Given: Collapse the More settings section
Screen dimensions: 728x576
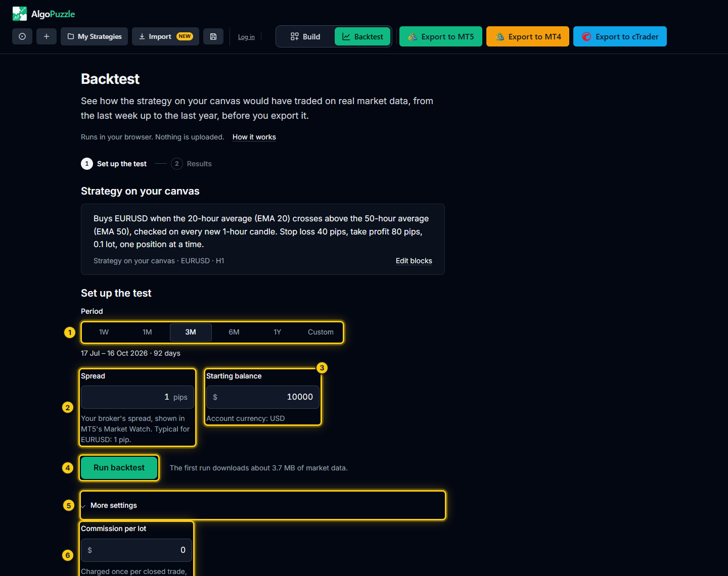Looking at the screenshot, I should click(x=263, y=505).
